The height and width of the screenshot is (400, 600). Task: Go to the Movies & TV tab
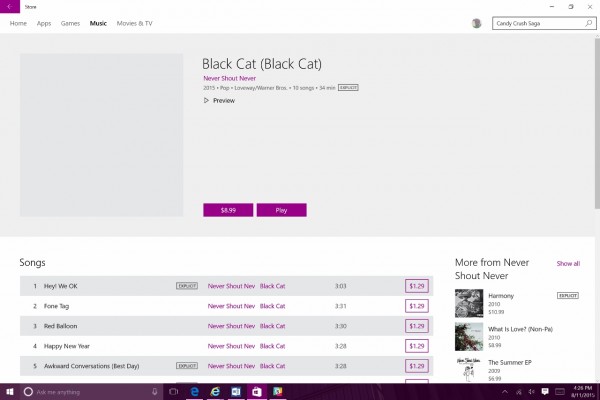click(x=134, y=23)
